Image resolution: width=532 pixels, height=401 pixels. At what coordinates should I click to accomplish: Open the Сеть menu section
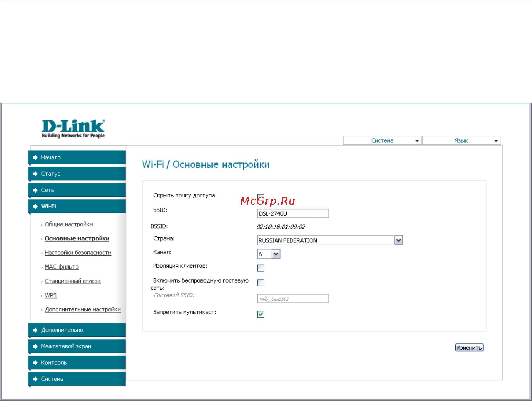(77, 190)
